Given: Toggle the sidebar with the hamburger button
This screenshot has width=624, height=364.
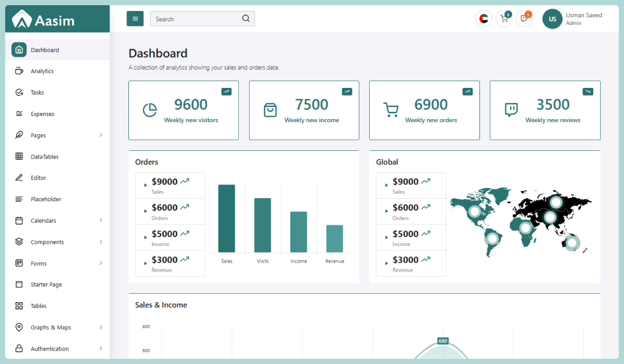Looking at the screenshot, I should (135, 18).
